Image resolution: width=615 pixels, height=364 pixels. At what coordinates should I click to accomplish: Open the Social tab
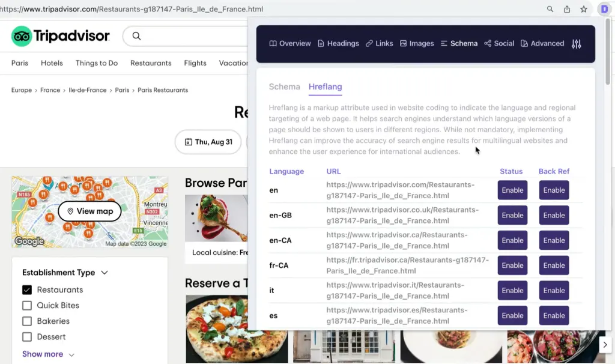pos(499,43)
